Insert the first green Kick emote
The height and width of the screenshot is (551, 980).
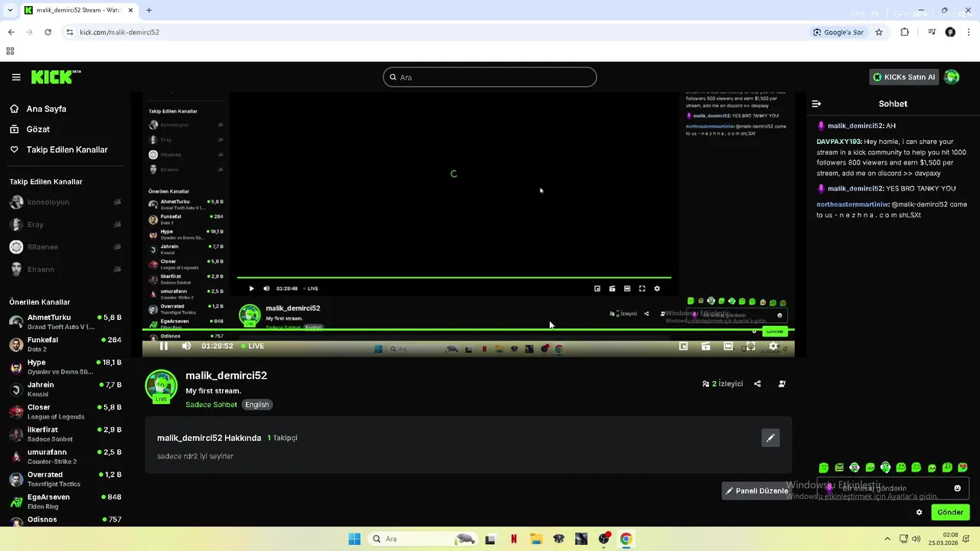point(824,468)
